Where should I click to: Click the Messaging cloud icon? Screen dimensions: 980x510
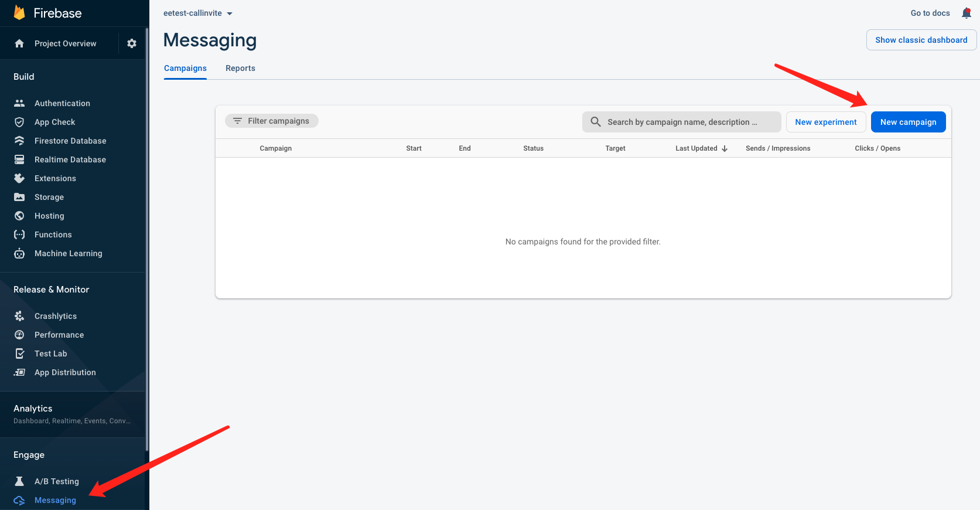(x=19, y=500)
